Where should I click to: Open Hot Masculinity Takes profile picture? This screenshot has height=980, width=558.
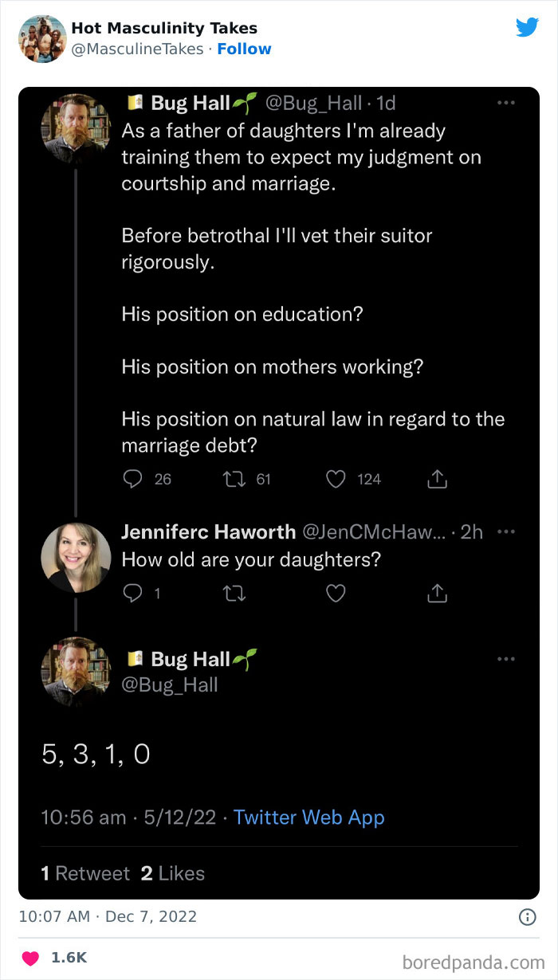coord(42,38)
